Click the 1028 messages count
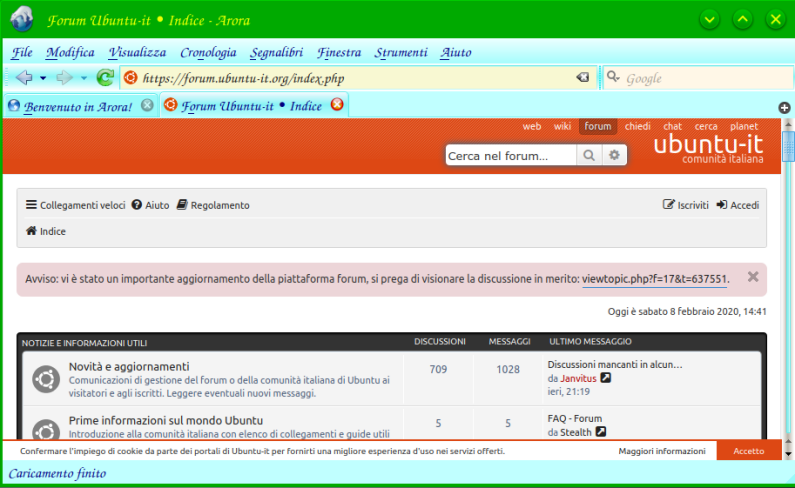Image resolution: width=795 pixels, height=488 pixels. (508, 369)
